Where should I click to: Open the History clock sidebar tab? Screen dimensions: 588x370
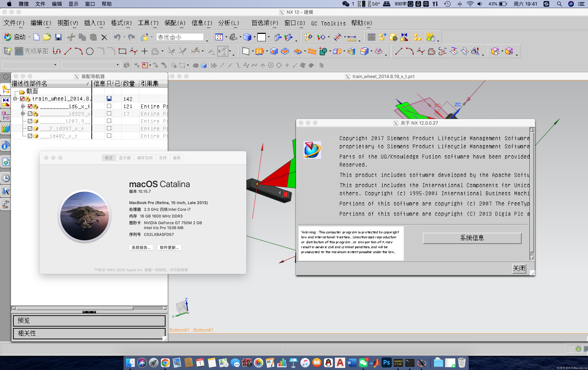[6, 178]
